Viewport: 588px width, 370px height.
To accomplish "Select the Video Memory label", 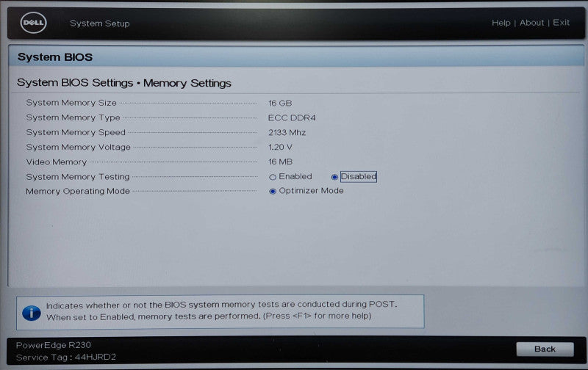I will (57, 162).
